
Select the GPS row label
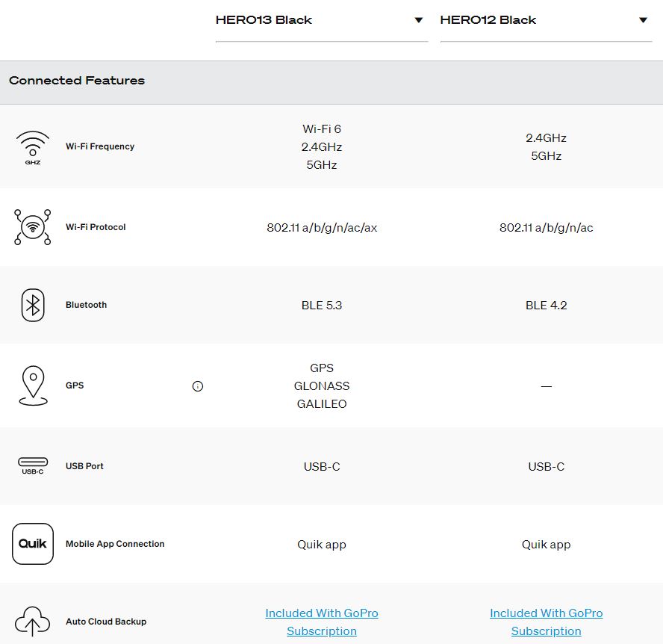click(75, 386)
